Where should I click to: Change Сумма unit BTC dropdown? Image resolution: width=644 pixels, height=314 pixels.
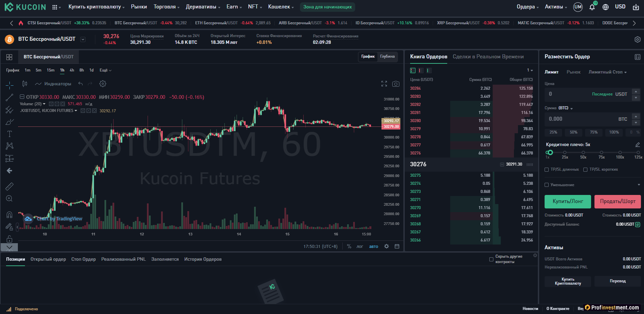565,108
